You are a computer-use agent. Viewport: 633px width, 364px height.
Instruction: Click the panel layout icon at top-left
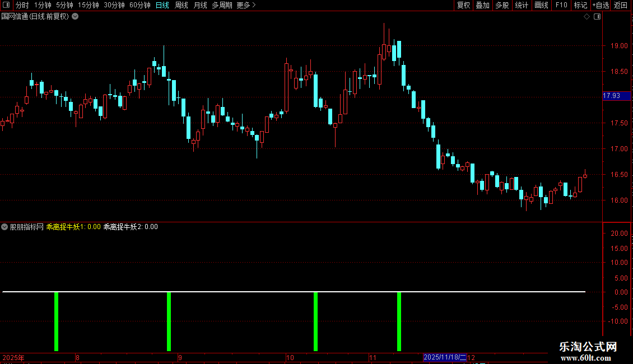(x=6, y=5)
